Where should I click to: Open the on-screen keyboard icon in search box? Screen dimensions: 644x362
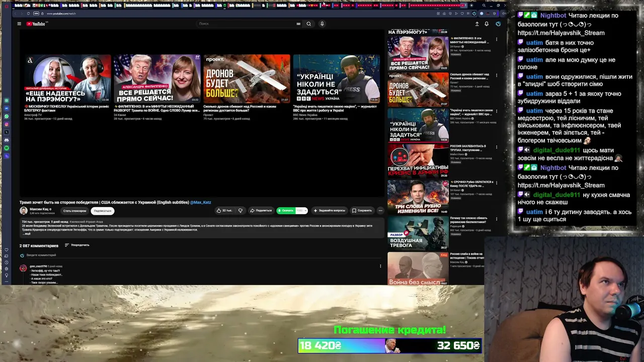click(x=298, y=24)
